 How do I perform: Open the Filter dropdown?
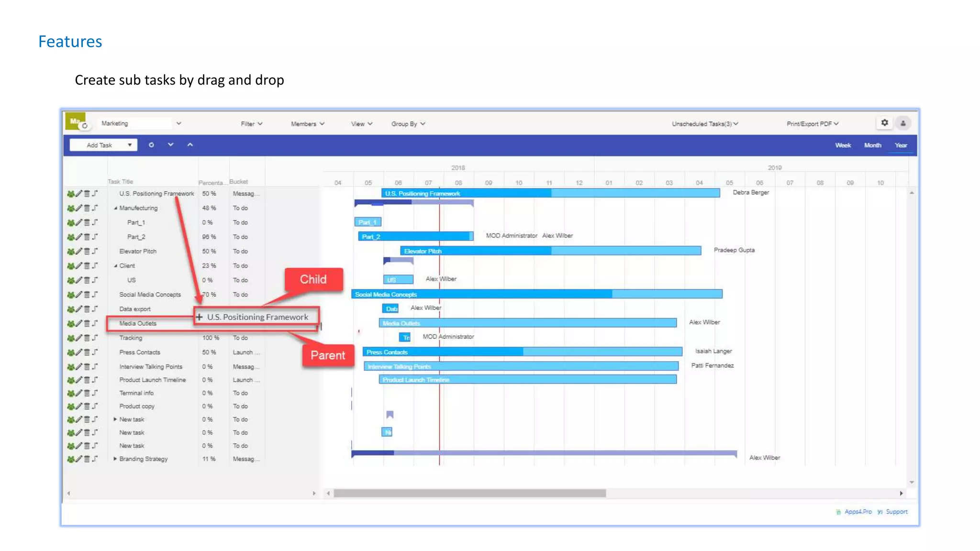[x=252, y=124]
